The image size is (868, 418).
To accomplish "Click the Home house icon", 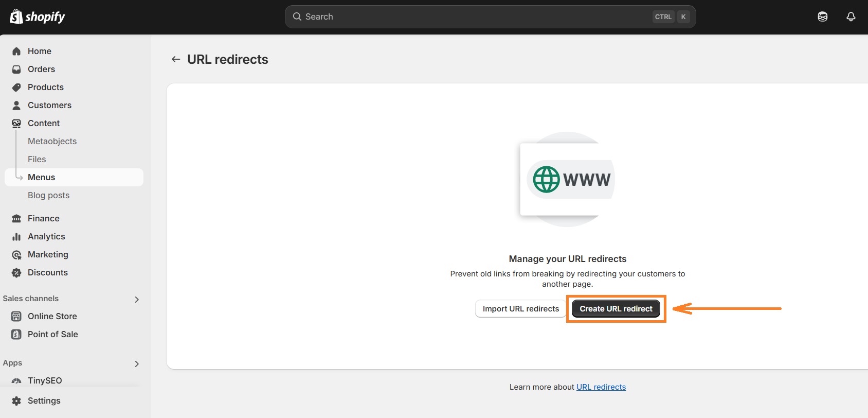I will coord(16,51).
